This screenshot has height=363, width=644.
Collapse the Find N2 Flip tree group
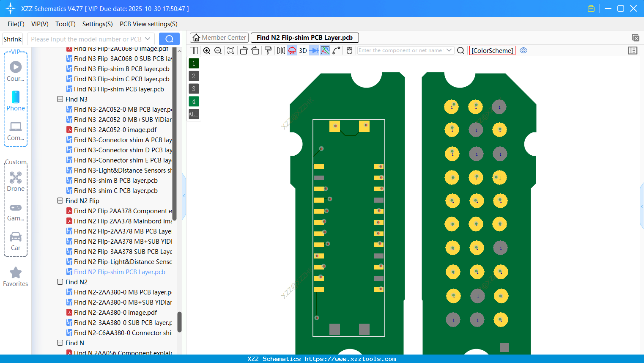point(60,201)
